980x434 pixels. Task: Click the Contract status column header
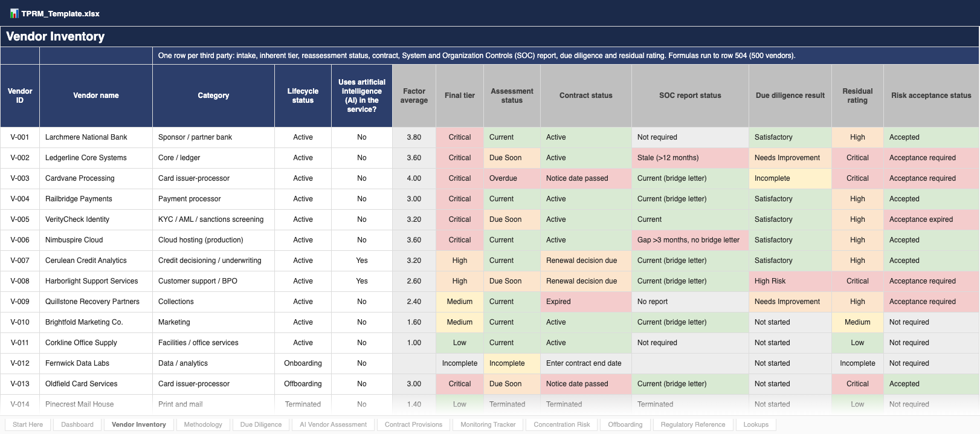[x=586, y=96]
